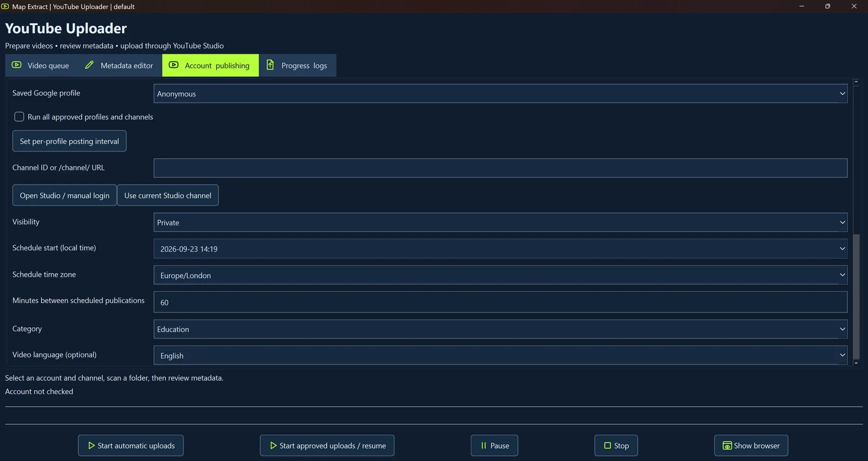Open the Progress logs tab
Image resolution: width=868 pixels, height=461 pixels.
[297, 66]
